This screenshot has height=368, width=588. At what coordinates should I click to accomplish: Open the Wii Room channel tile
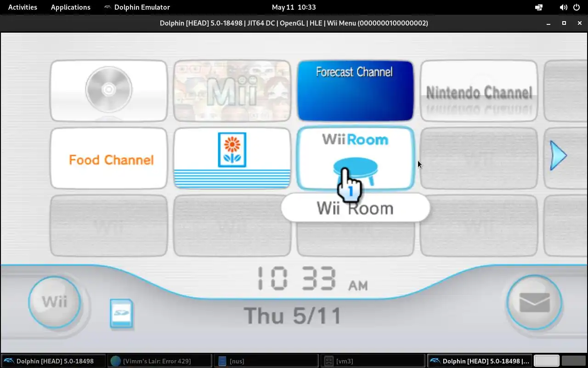355,158
